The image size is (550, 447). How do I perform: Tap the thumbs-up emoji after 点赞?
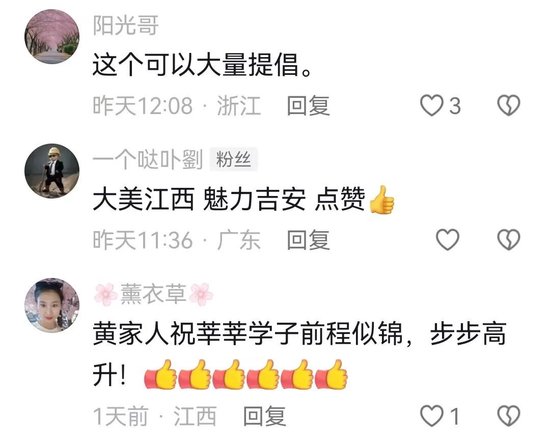click(x=382, y=200)
